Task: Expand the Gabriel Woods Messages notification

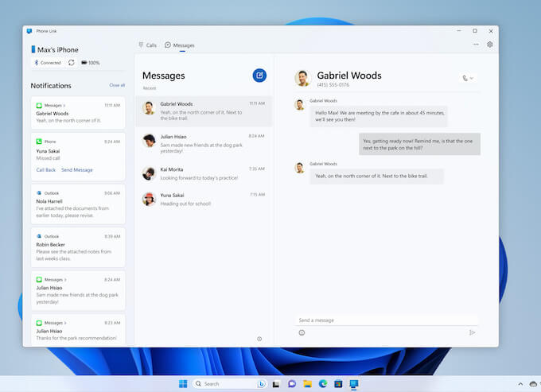Action: pos(65,105)
